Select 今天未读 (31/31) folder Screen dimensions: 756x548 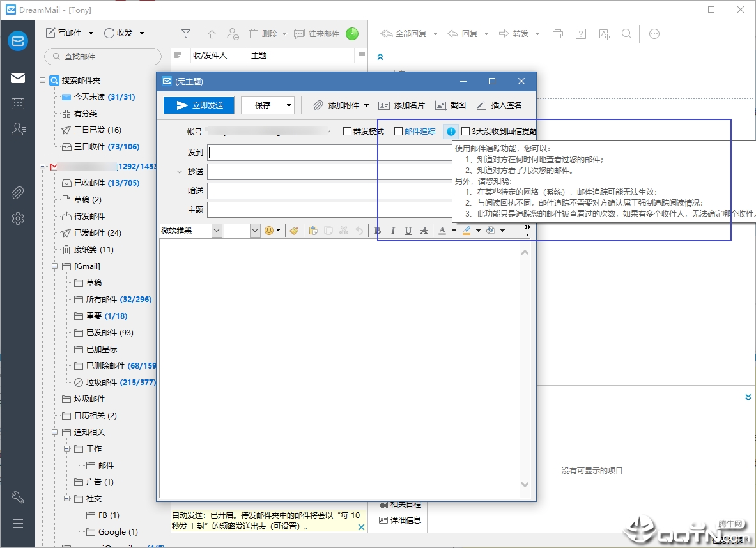click(98, 97)
